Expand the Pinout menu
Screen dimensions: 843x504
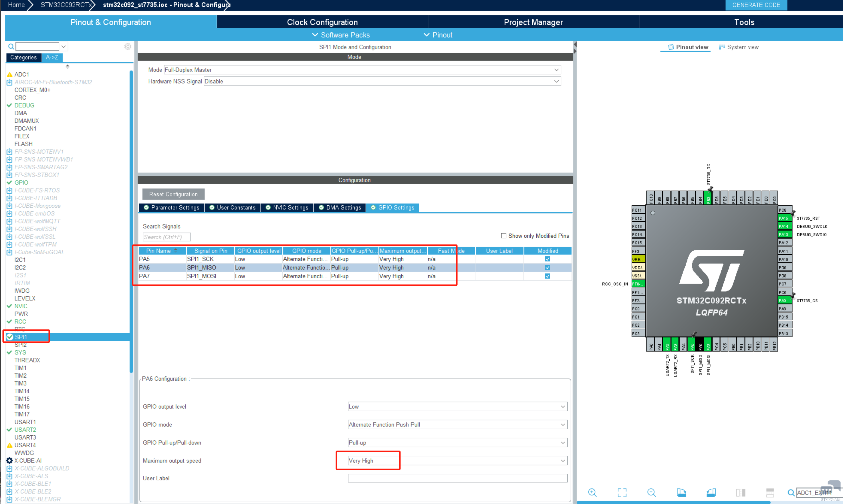[x=438, y=35]
